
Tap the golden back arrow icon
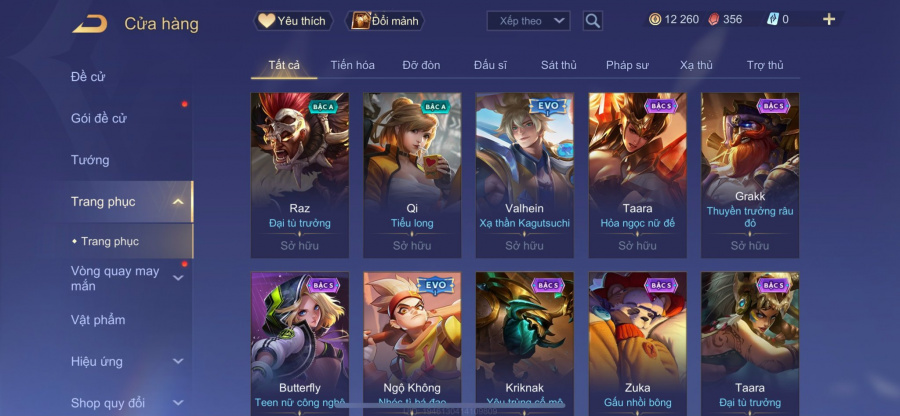pos(90,24)
